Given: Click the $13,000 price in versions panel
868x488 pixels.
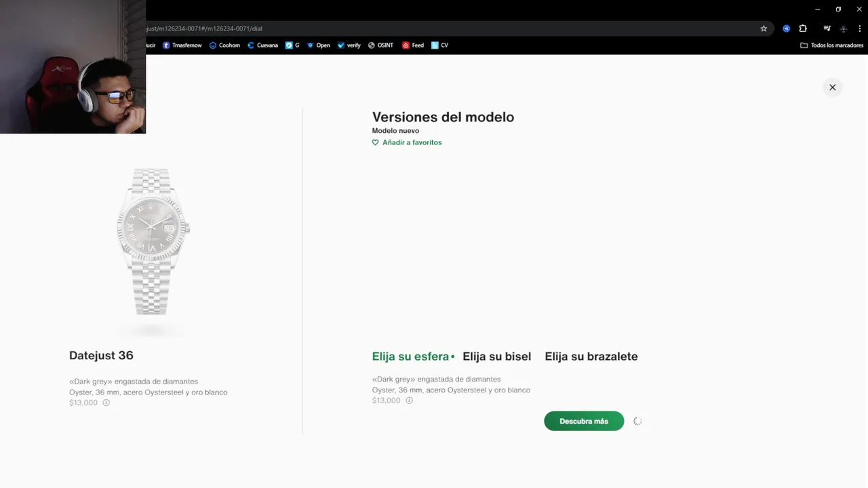Looking at the screenshot, I should coord(387,401).
